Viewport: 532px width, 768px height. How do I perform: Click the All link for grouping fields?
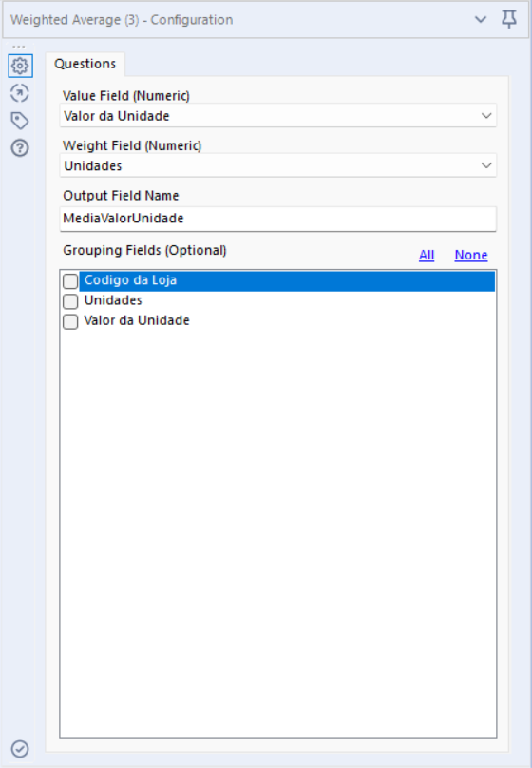[x=427, y=255]
